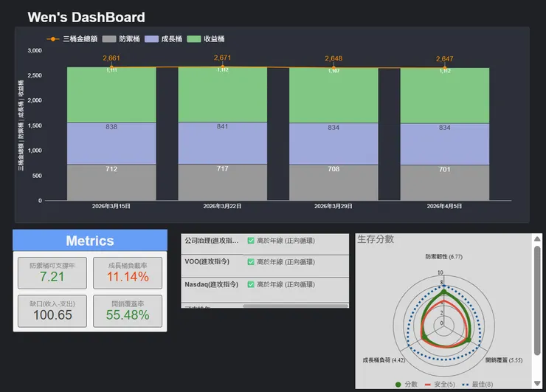Screen dimensions: 546x392
Task: Select the 開銷覆蓋率 55.48% metric card
Action: pos(128,311)
